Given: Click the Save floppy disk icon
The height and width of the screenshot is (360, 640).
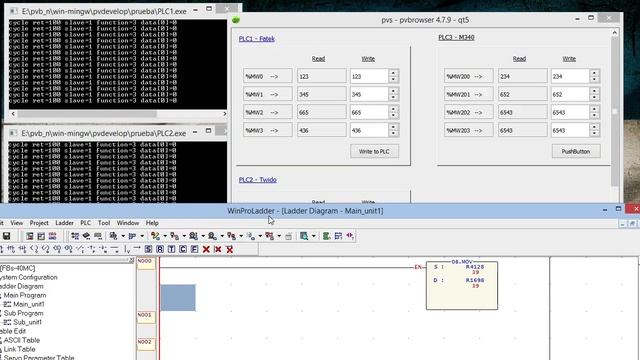Looking at the screenshot, I should [6, 236].
